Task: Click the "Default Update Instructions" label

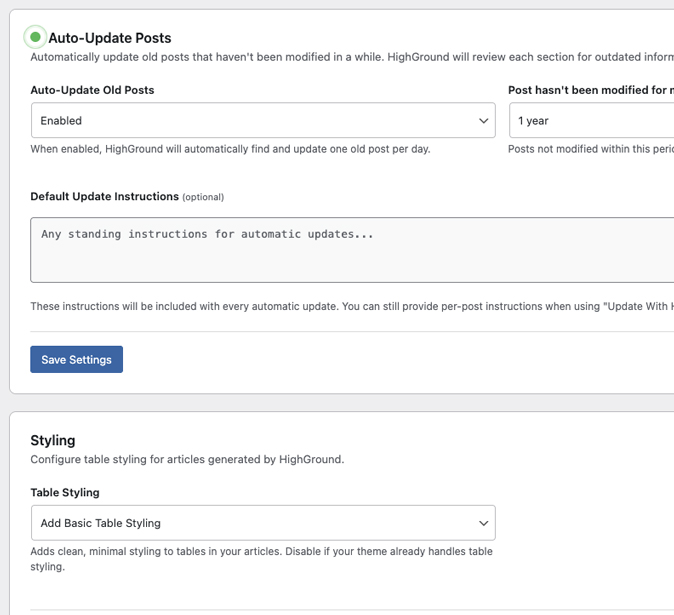Action: click(x=104, y=196)
